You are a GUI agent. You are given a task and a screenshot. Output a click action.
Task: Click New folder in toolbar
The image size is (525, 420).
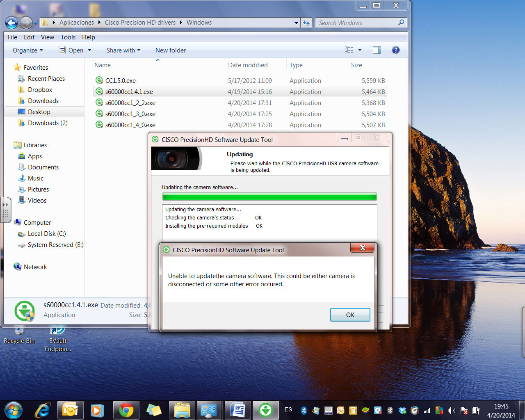171,50
